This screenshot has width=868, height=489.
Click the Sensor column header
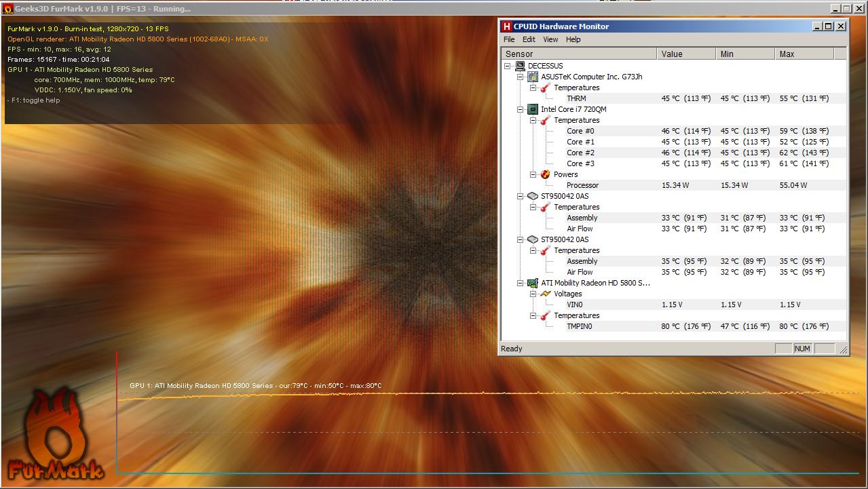579,54
